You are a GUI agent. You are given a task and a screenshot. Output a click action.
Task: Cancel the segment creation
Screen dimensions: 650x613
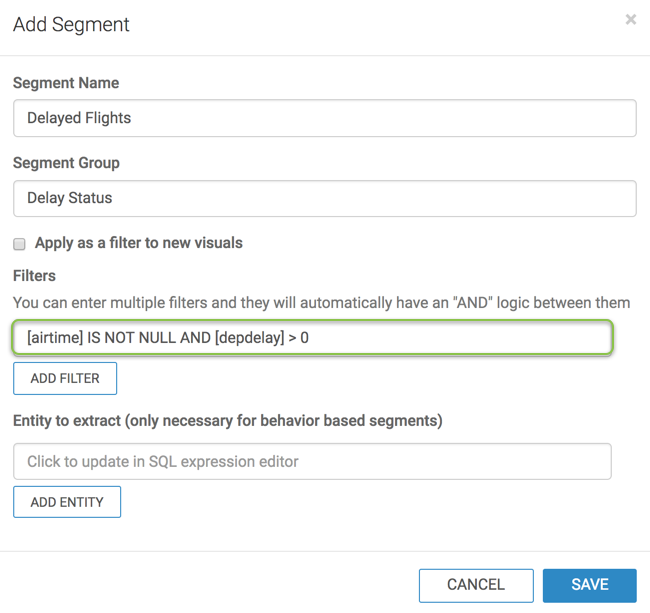(x=475, y=585)
